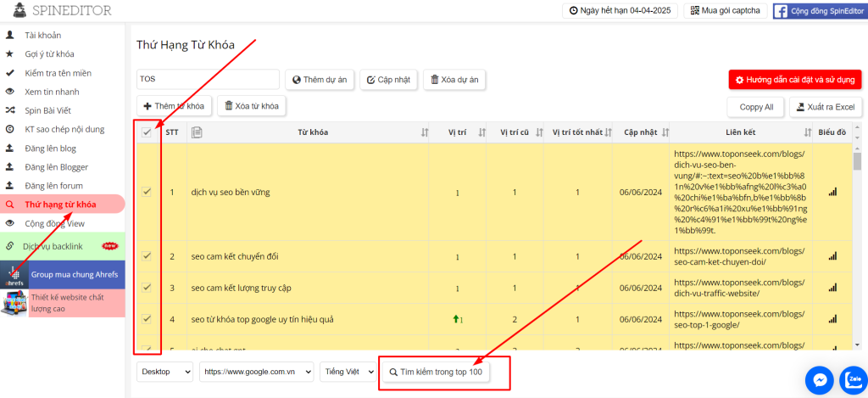Click the project name field containing TOS

click(208, 79)
